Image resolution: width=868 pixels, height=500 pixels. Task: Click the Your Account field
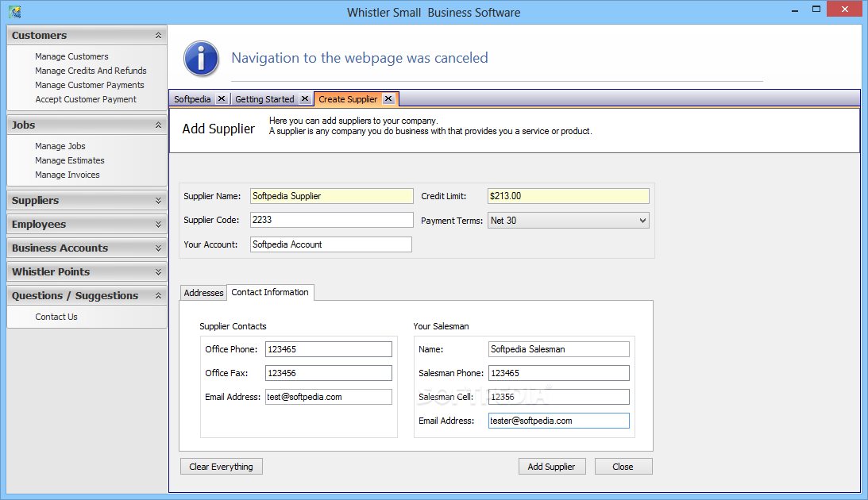pyautogui.click(x=331, y=244)
